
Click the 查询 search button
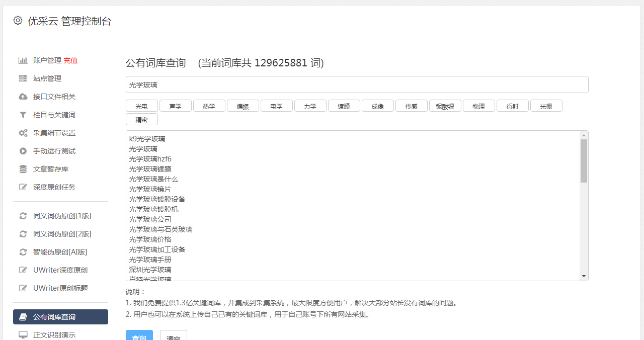[139, 337]
